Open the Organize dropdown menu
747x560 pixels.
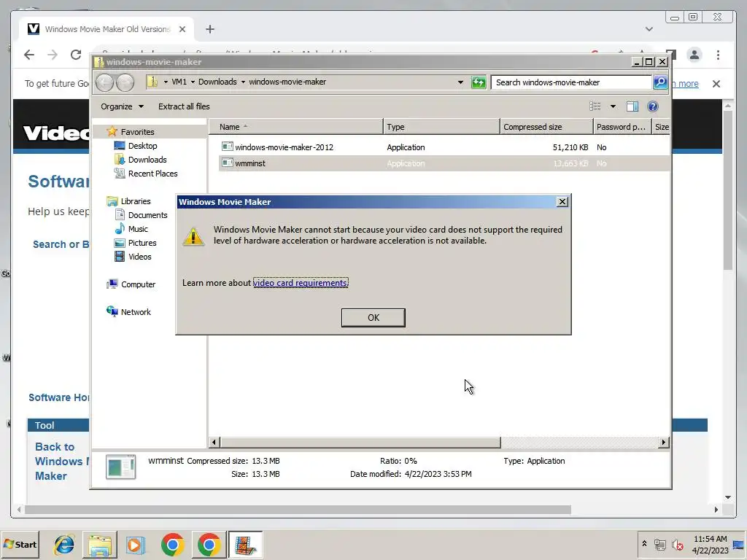(x=122, y=106)
